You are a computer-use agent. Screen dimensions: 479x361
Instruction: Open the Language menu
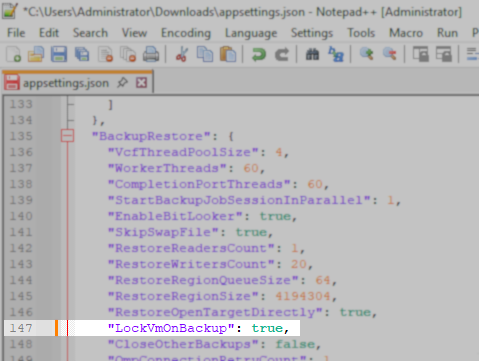251,33
